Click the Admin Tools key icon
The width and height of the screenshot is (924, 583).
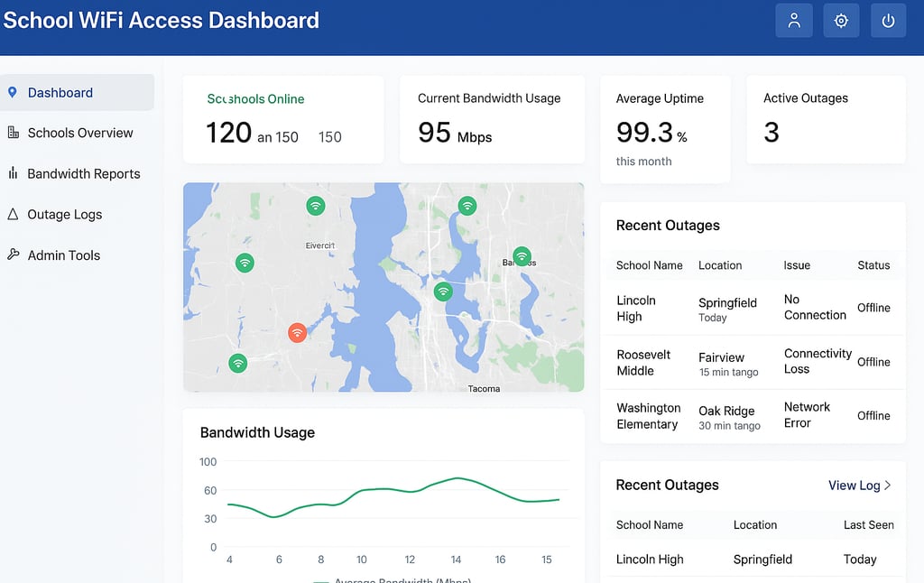click(x=12, y=254)
